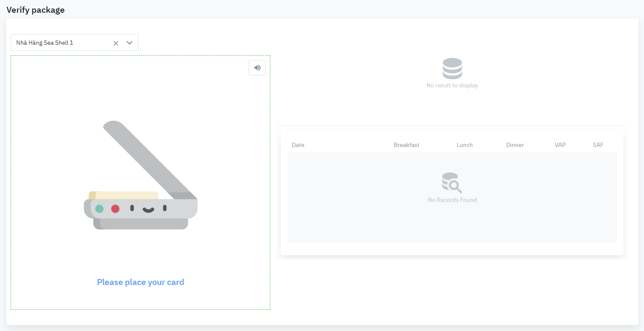The height and width of the screenshot is (331, 644).
Task: Click the teal dot on the scanner
Action: (99, 209)
